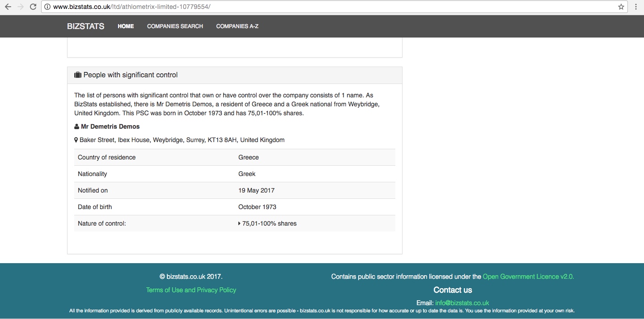Click the site info icon in address bar
This screenshot has height=319, width=644.
point(47,7)
